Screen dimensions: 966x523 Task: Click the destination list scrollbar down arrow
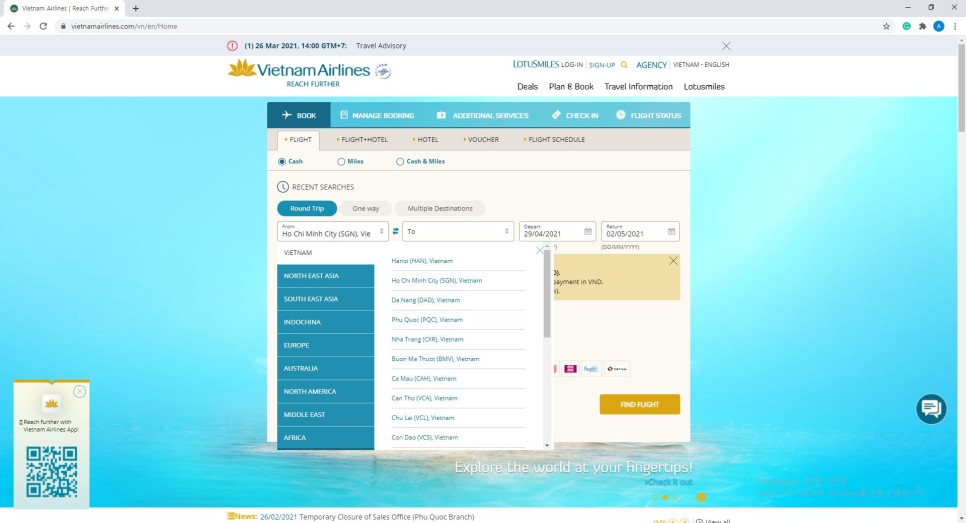[x=547, y=445]
